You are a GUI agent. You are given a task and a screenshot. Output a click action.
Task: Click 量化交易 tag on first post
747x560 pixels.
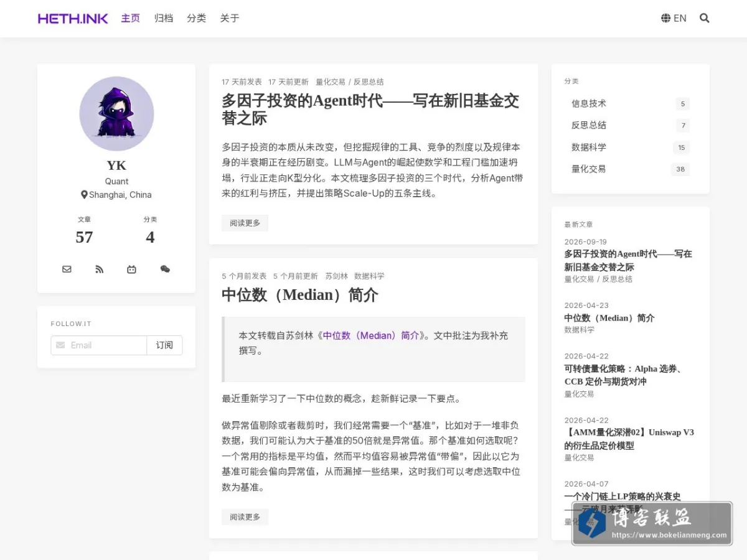(x=331, y=82)
